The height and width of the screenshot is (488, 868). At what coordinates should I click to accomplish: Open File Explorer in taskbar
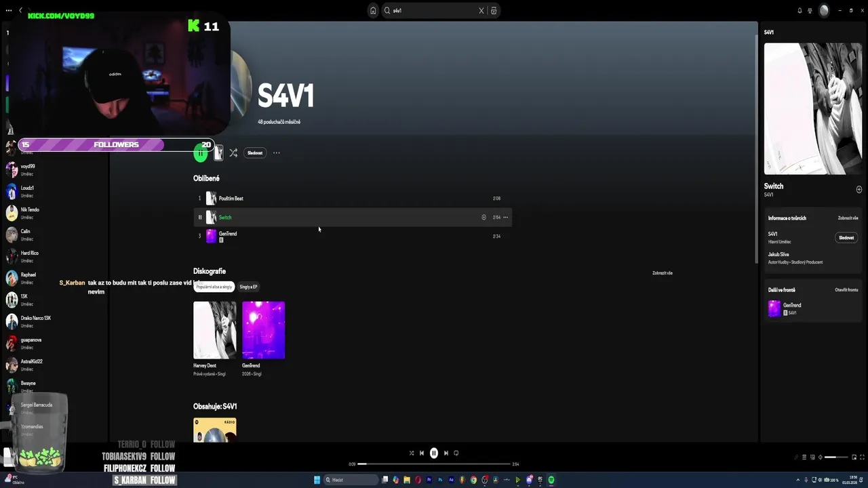(407, 480)
